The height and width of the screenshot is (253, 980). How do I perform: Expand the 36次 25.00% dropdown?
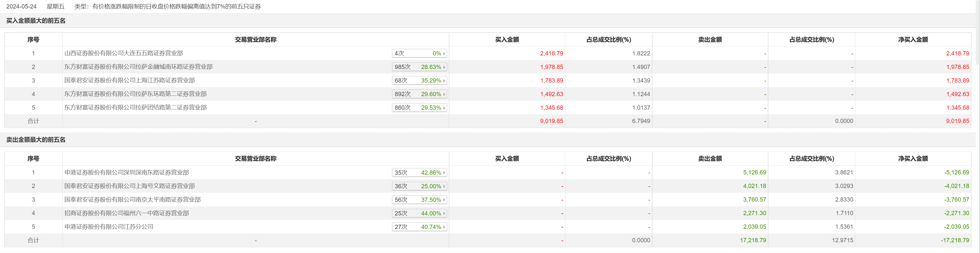[x=419, y=186]
